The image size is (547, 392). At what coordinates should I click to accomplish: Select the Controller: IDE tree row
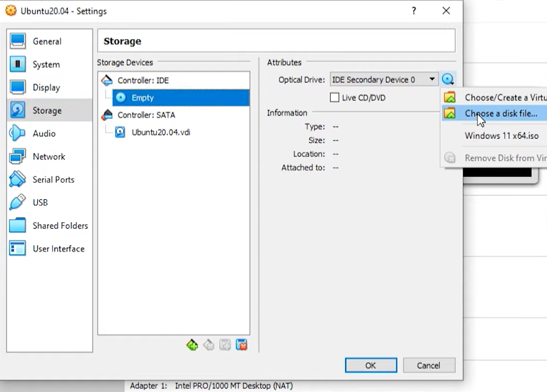[174, 81]
